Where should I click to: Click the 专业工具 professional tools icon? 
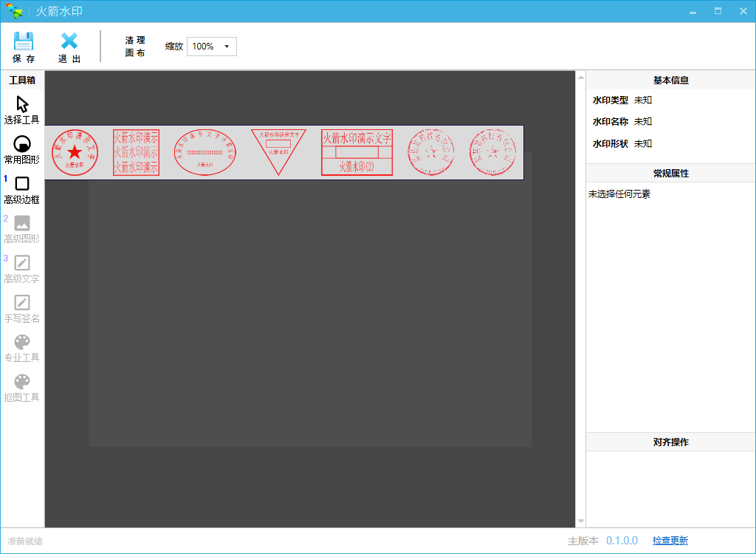click(22, 343)
